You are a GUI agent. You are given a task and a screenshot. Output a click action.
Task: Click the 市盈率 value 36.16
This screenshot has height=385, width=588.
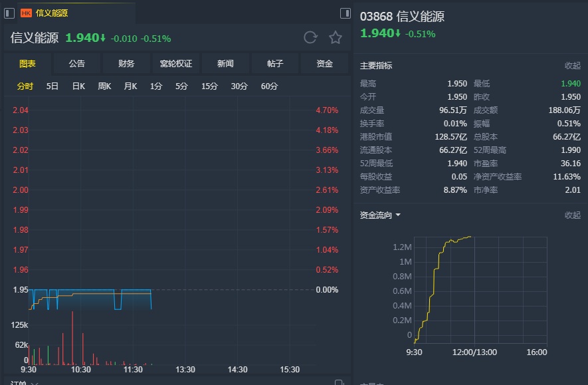click(571, 164)
